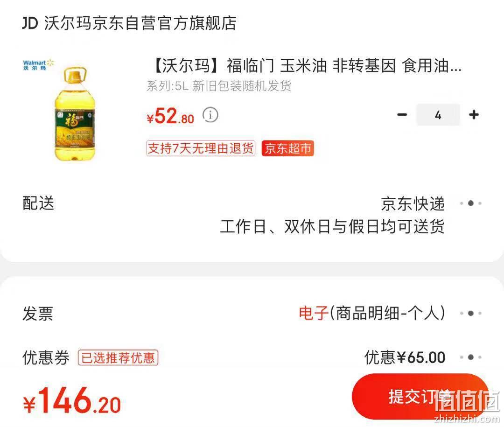504x427 pixels.
Task: Tap the JD logo before store name
Action: click(x=30, y=23)
